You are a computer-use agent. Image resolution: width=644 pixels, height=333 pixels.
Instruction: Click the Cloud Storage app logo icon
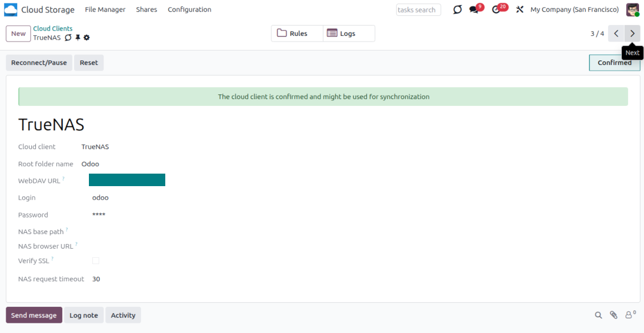point(11,10)
